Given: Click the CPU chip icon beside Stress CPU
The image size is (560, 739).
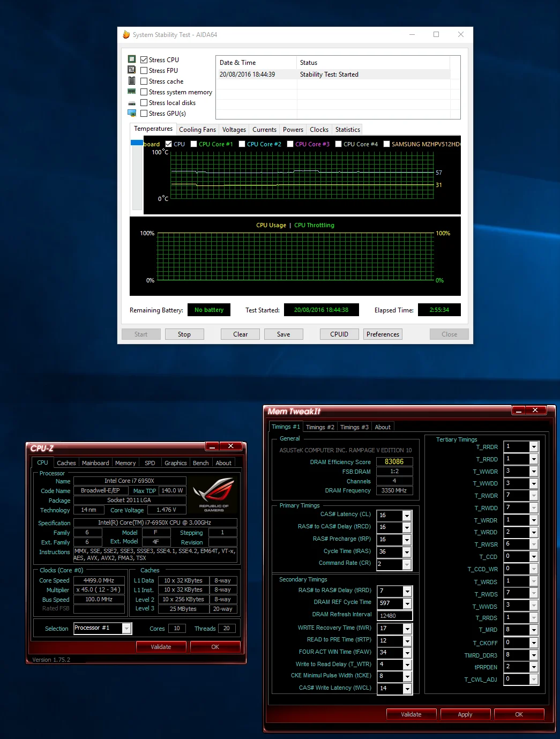Looking at the screenshot, I should (132, 59).
